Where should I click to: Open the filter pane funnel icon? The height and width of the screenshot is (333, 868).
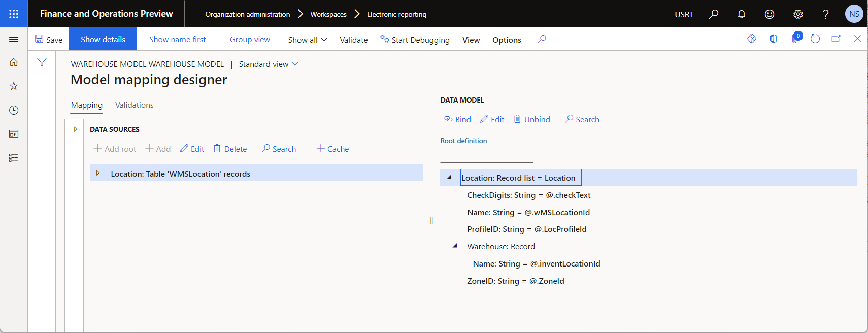[42, 62]
